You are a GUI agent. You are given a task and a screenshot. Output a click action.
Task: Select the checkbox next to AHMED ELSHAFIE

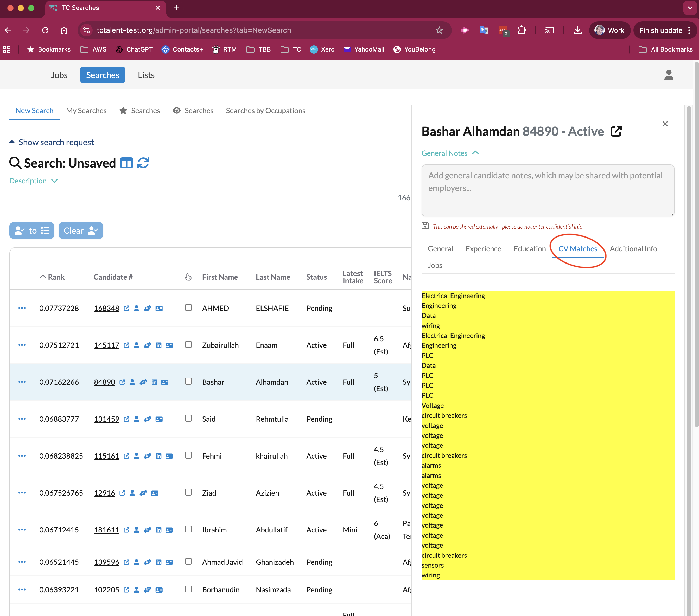[x=188, y=307]
